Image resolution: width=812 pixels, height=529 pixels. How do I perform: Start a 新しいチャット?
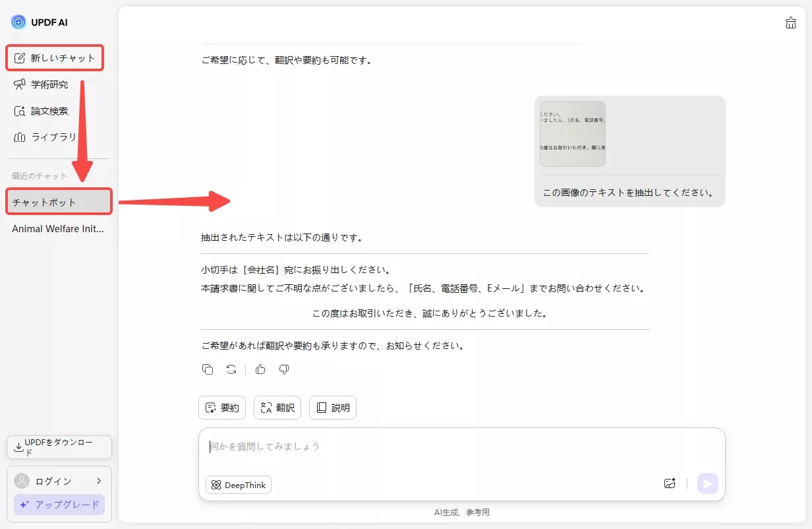(x=55, y=57)
